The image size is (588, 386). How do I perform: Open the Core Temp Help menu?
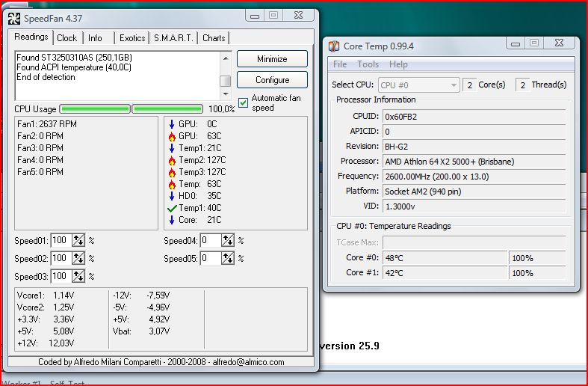tap(398, 64)
